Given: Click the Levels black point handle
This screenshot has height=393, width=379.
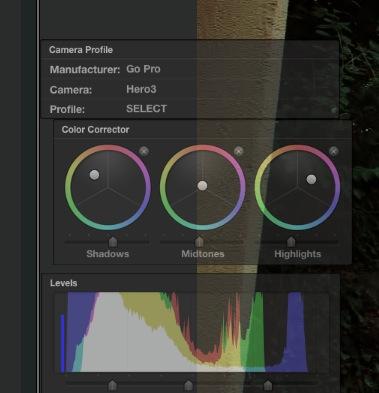Looking at the screenshot, I should click(112, 386).
